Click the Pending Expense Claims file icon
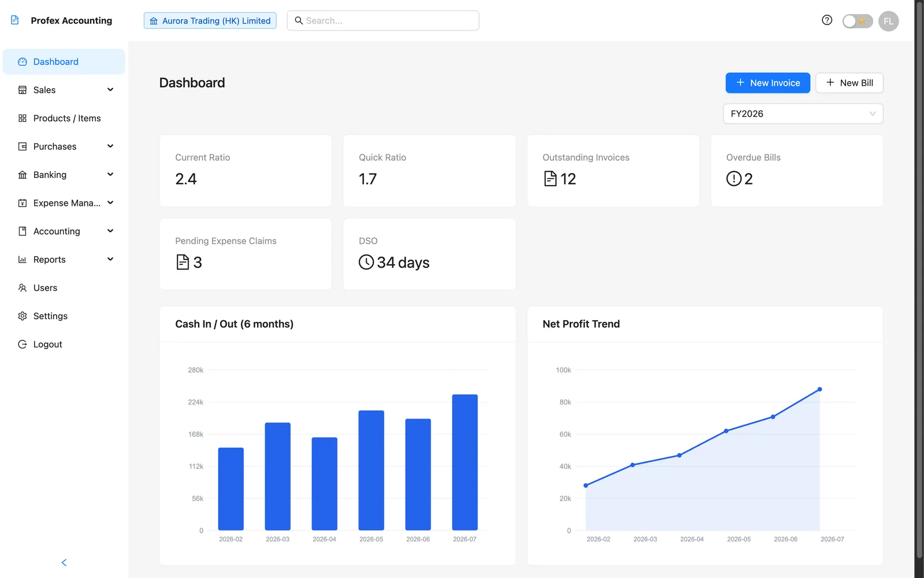Screen dimensions: 924x578 coord(182,262)
